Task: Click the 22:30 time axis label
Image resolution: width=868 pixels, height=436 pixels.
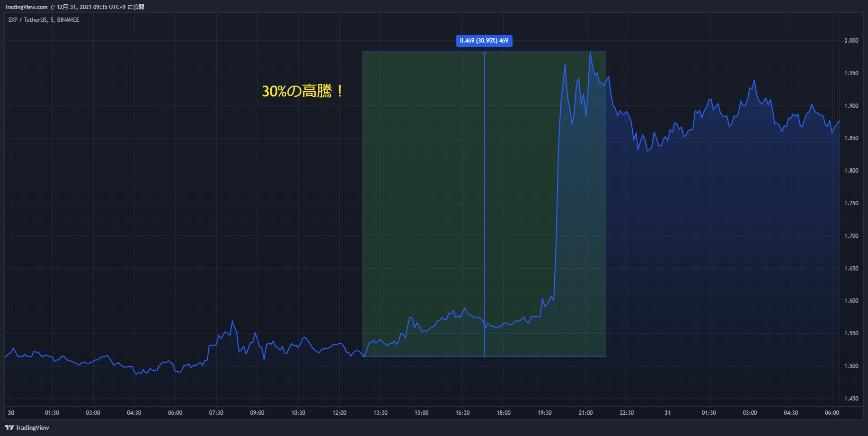Action: pos(627,413)
